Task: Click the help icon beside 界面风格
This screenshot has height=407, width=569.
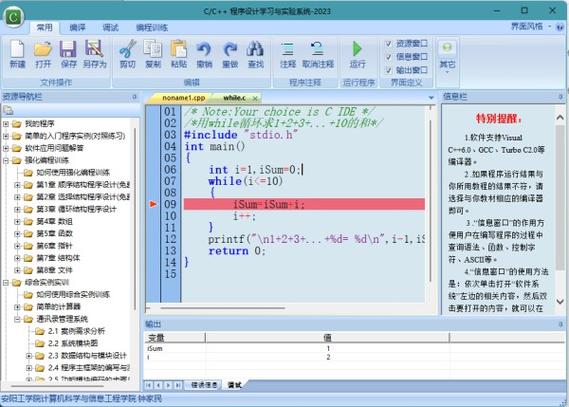Action: click(x=561, y=27)
